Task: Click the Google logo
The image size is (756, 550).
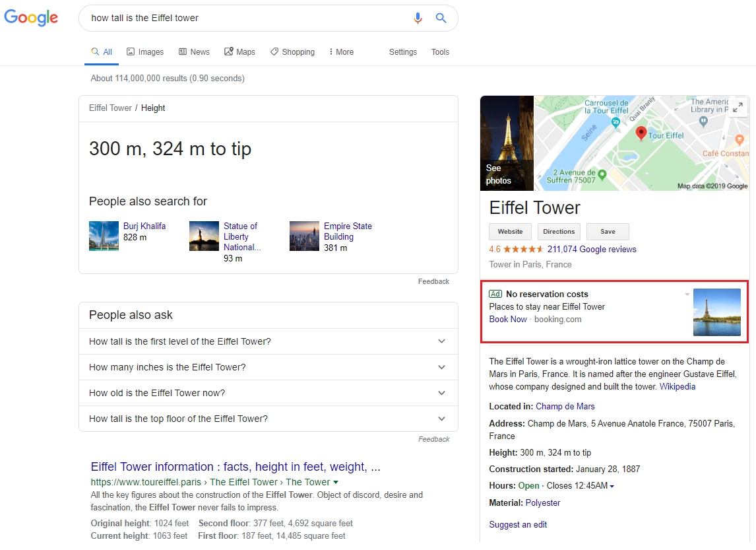Action: click(31, 18)
